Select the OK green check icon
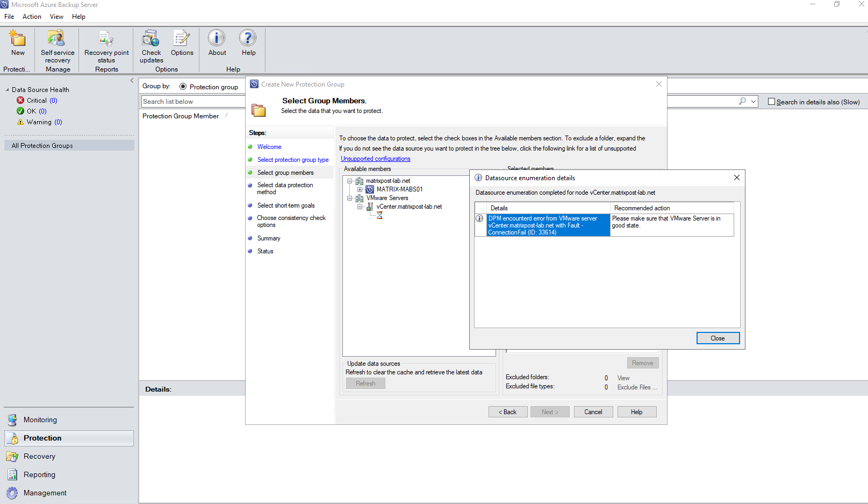868x504 pixels. pyautogui.click(x=20, y=111)
